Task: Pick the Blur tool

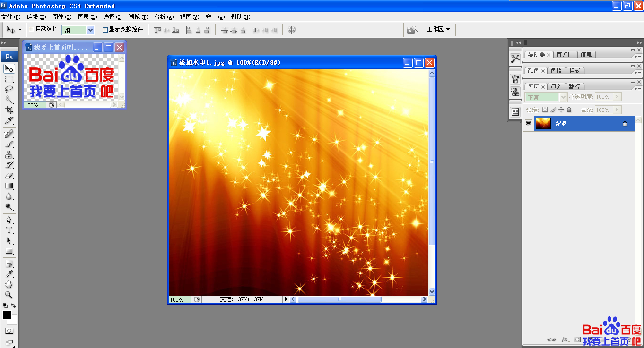Action: click(9, 196)
